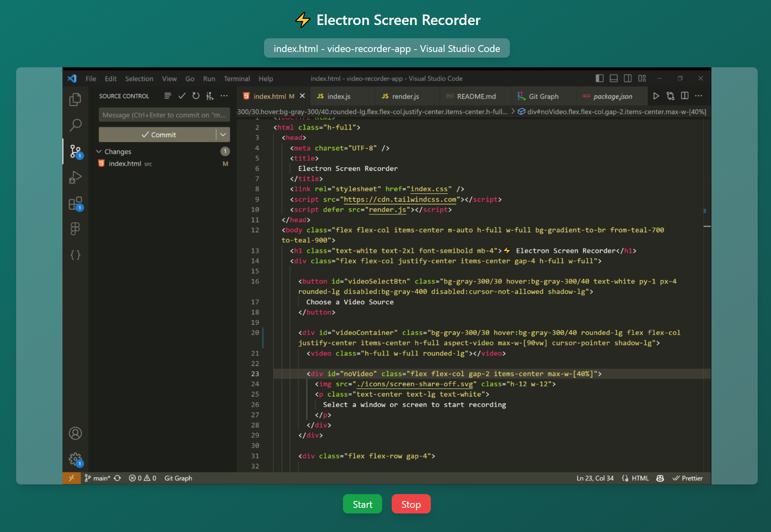Viewport: 771px width, 532px height.
Task: Open the Extensions view icon
Action: click(75, 204)
